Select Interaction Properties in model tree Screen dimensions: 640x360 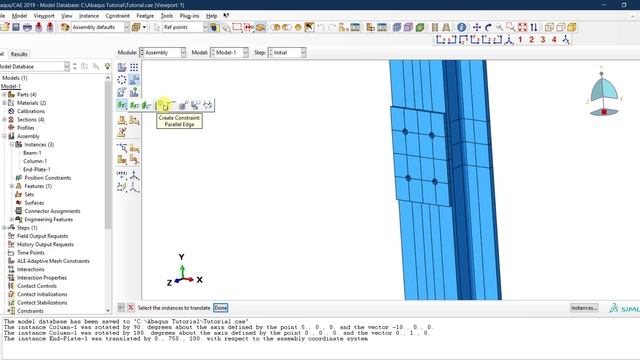[42, 278]
